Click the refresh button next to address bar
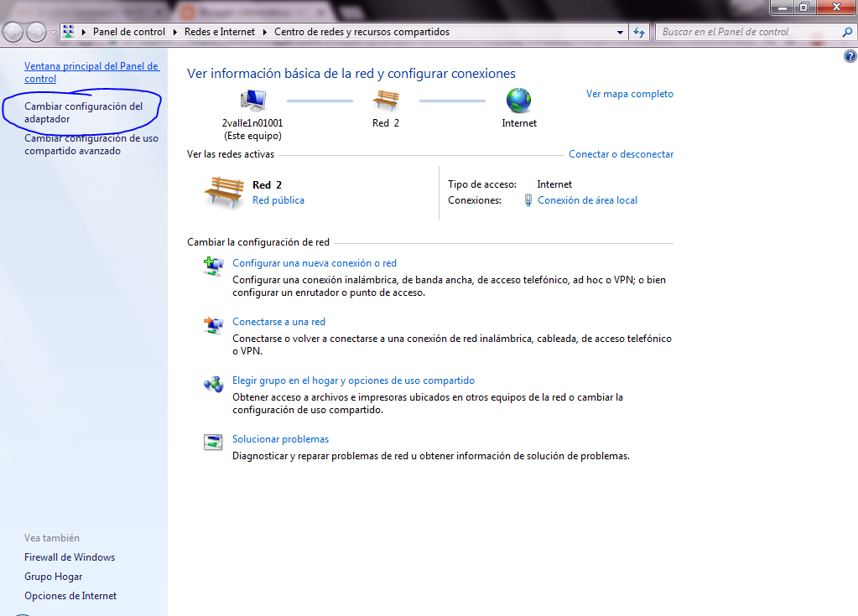This screenshot has width=858, height=616. point(638,32)
